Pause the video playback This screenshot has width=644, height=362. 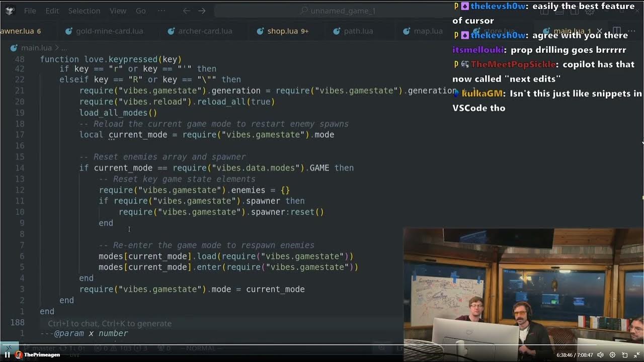(x=7, y=354)
